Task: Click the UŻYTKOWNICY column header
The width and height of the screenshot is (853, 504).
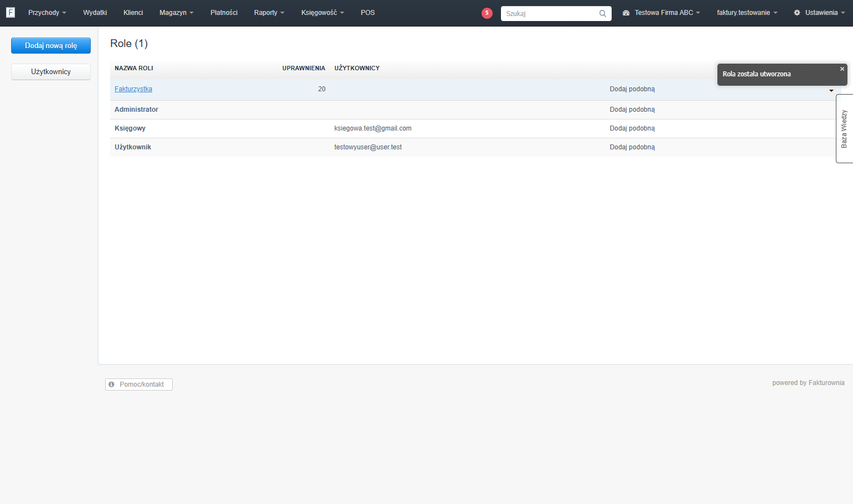Action: point(357,68)
